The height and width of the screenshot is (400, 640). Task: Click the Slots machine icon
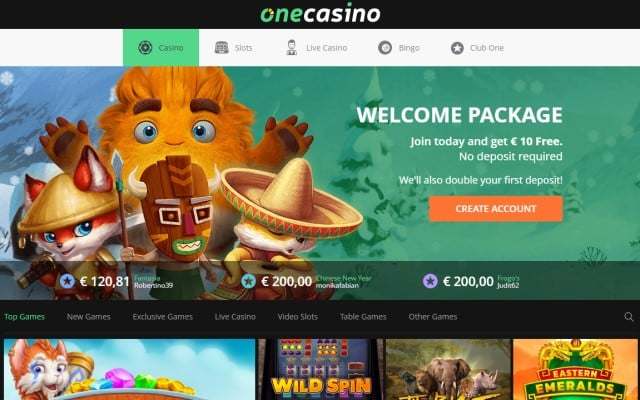pos(222,48)
